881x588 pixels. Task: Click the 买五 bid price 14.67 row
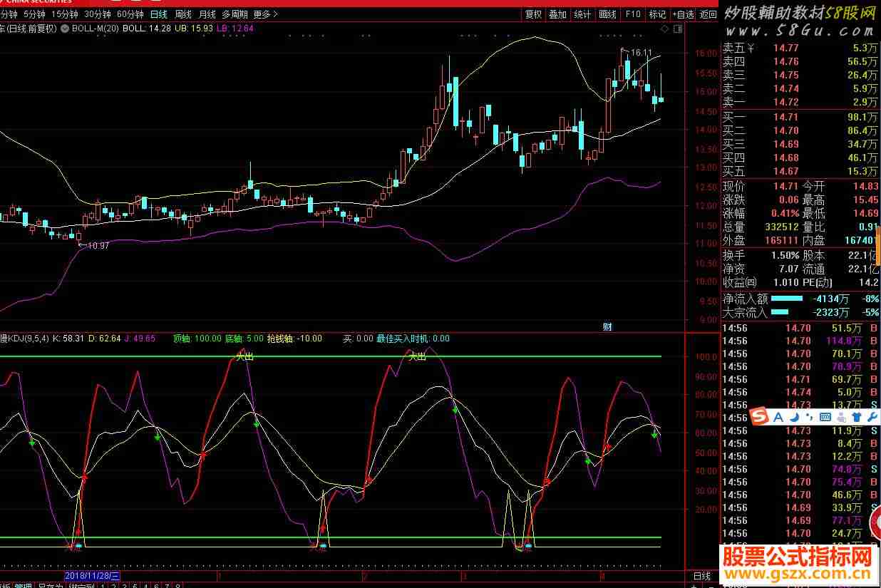pos(800,171)
